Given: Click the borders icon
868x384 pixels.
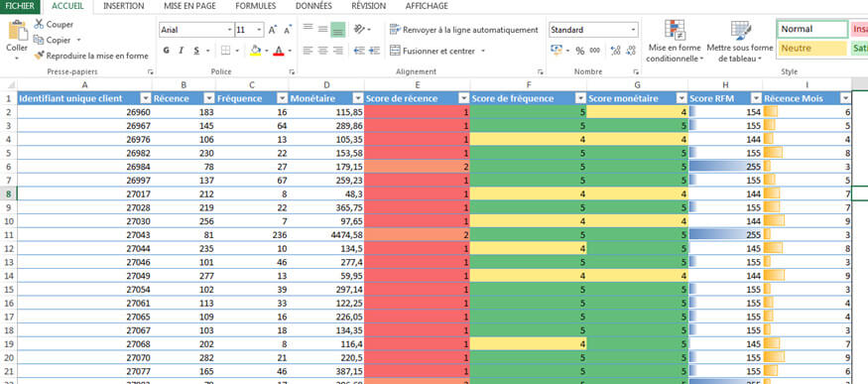Looking at the screenshot, I should pyautogui.click(x=225, y=51).
